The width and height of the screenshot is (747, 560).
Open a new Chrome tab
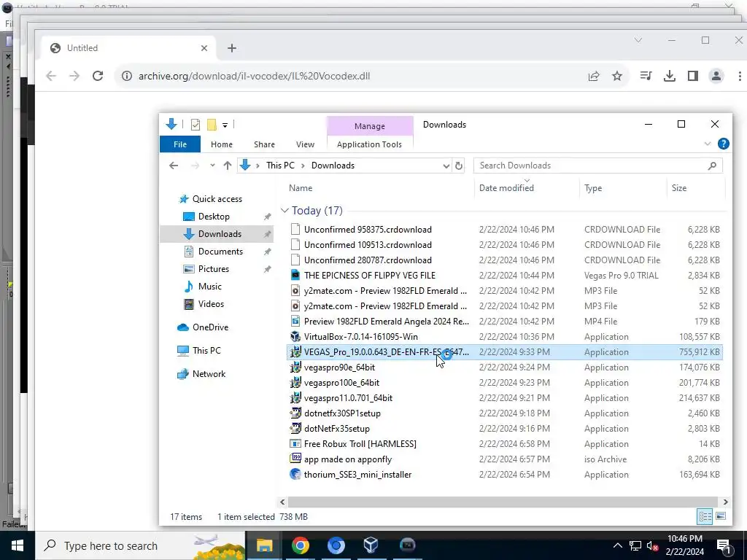[x=231, y=48]
